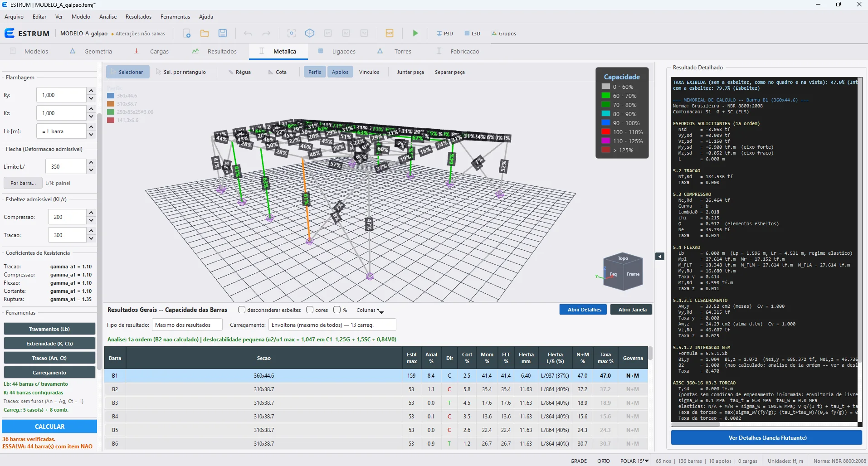Open the Tipo de resultado combo box
Viewport: 868px width, 466px height.
pos(187,325)
